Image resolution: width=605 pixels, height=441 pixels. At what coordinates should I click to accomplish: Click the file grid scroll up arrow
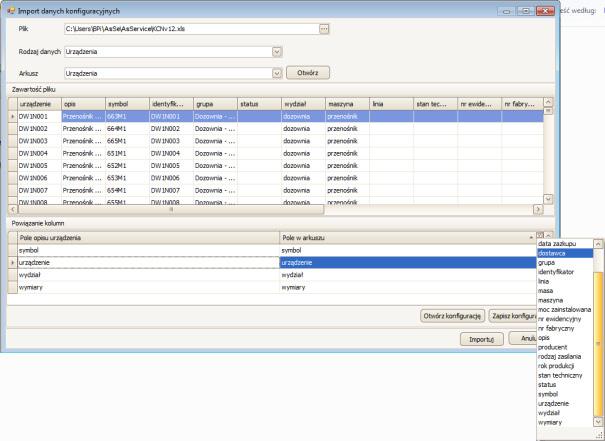(548, 102)
